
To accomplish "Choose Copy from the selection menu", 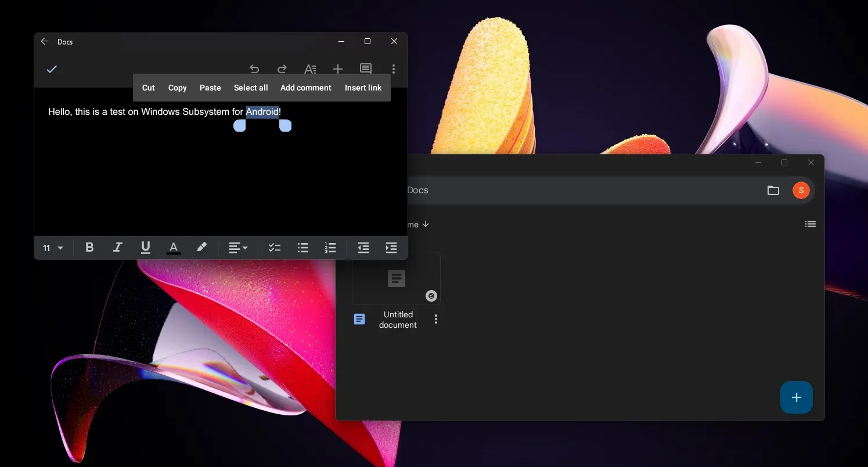I will 177,88.
